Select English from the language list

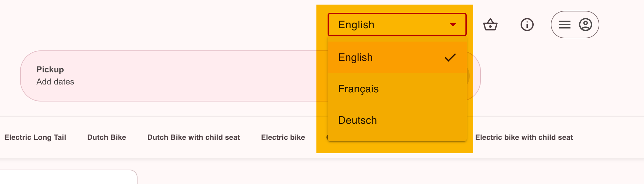click(356, 58)
